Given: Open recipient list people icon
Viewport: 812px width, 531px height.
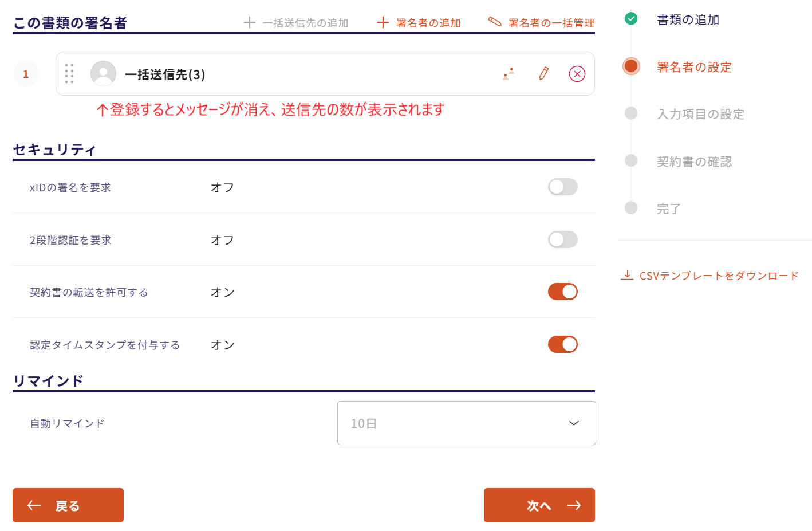Looking at the screenshot, I should pos(509,74).
